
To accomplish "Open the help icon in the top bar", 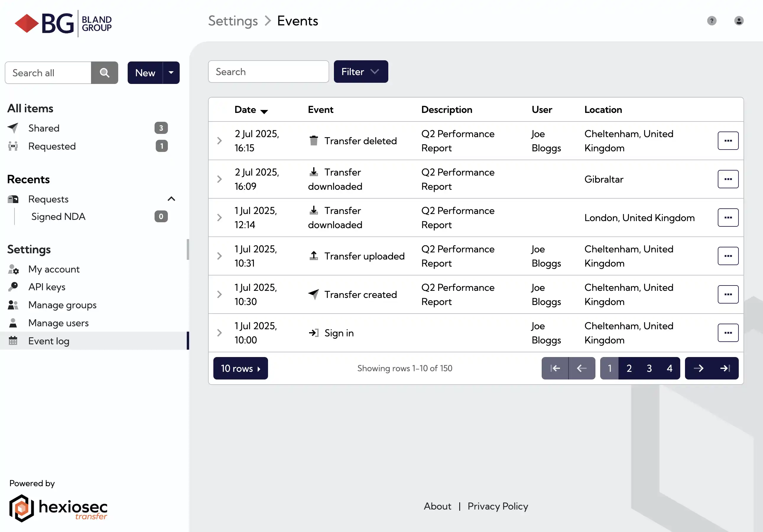I will tap(711, 21).
